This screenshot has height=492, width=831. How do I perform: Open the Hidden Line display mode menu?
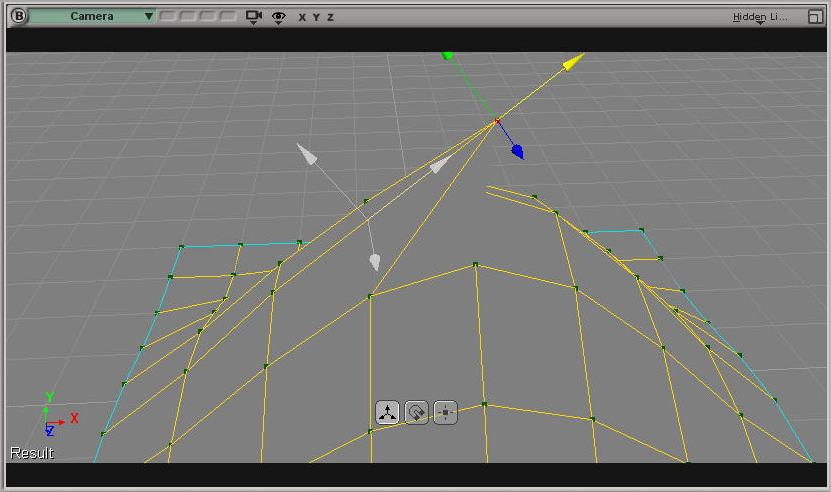coord(759,17)
